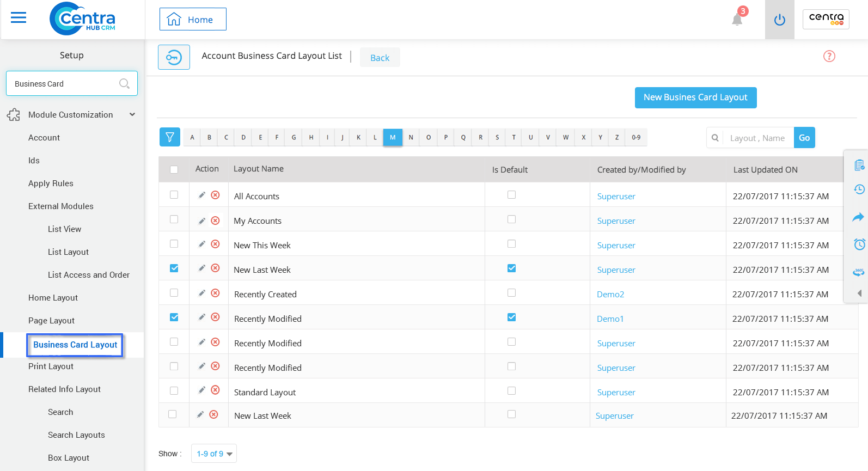Click the New Busines Card Layout button
The width and height of the screenshot is (868, 471).
[x=695, y=97]
